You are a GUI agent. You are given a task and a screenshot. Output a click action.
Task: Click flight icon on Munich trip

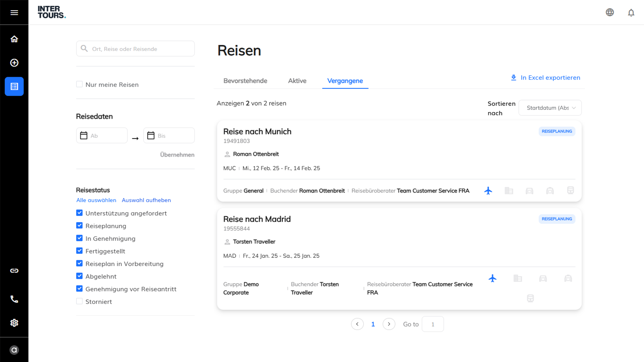(488, 191)
